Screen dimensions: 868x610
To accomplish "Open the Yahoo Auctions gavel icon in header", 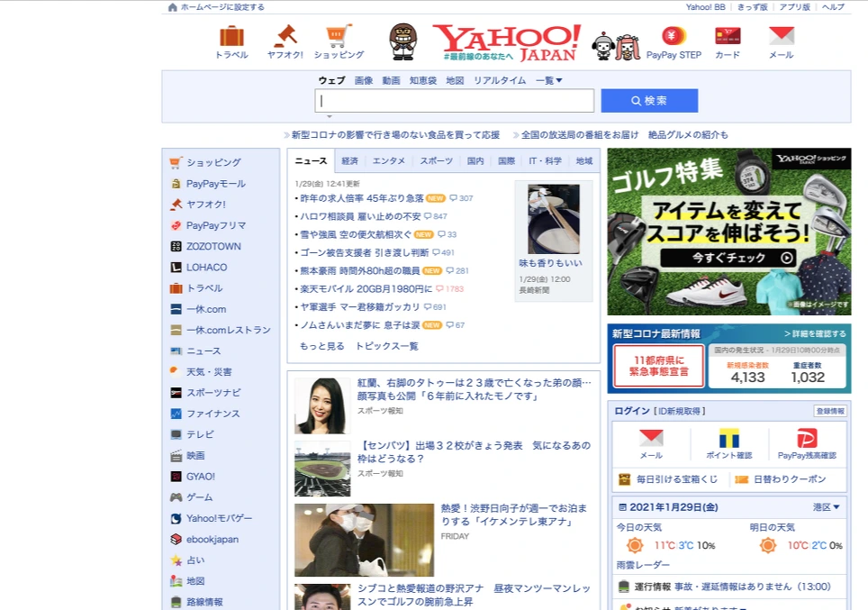I will tap(285, 36).
